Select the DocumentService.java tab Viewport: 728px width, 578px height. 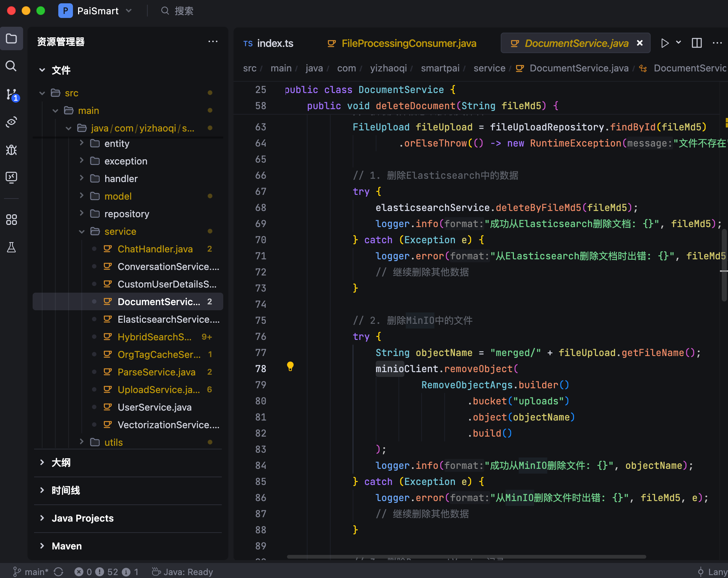point(576,43)
